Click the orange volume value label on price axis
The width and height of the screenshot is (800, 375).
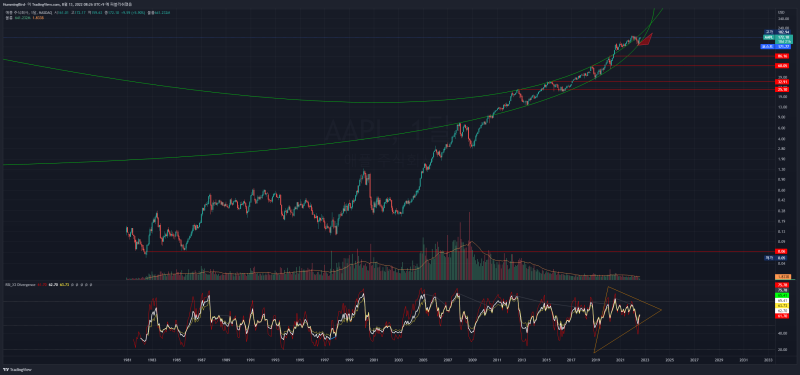(782, 277)
